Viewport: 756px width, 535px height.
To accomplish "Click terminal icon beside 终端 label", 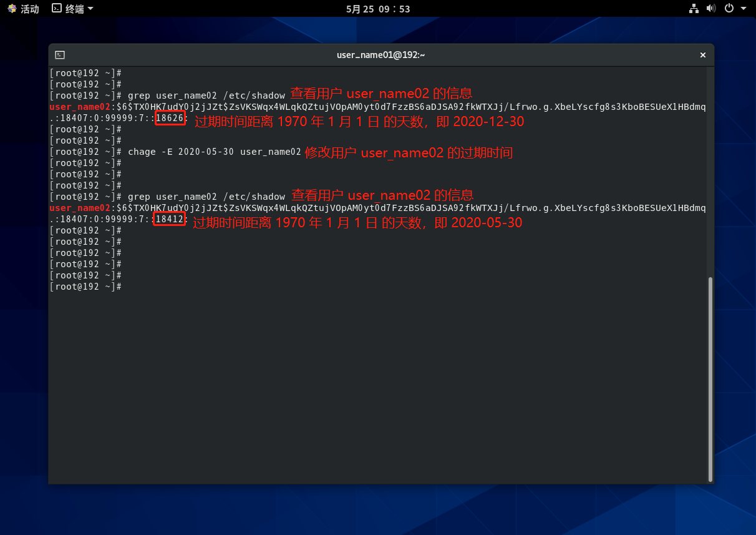I will pos(57,9).
